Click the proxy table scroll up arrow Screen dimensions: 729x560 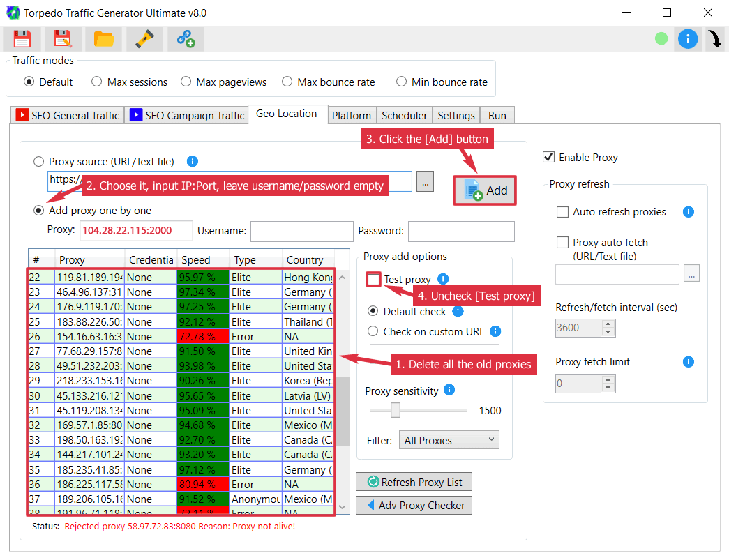point(343,278)
